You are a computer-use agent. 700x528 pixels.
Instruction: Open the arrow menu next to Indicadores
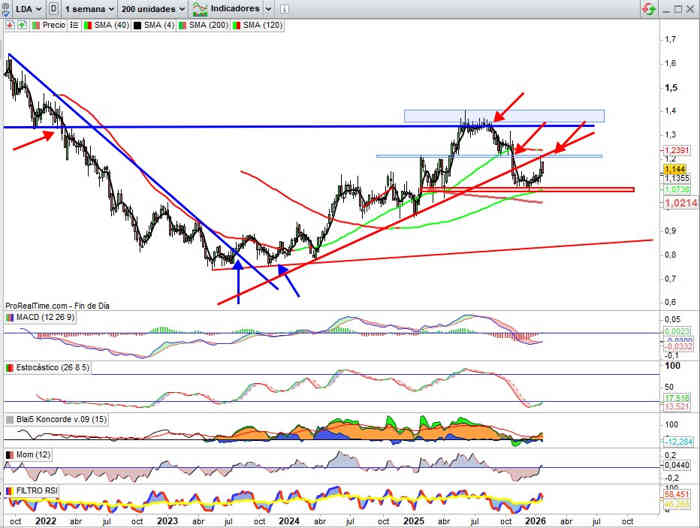point(267,7)
